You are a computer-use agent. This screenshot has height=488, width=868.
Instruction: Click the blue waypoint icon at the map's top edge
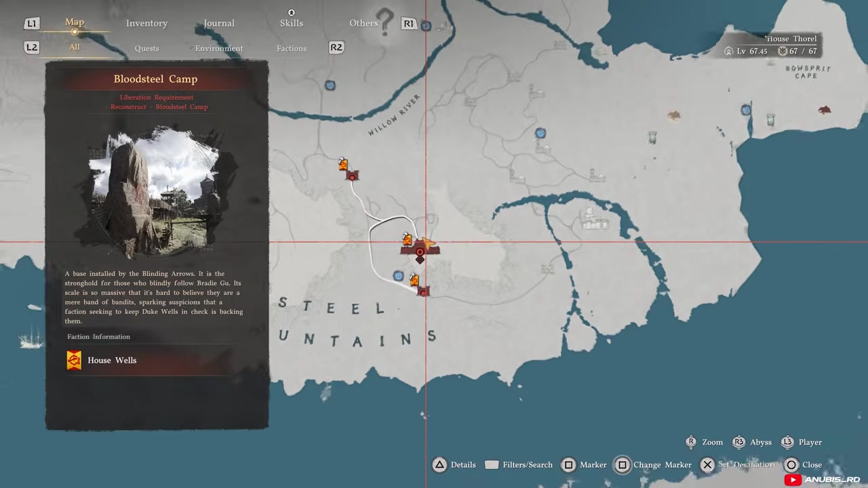point(426,26)
